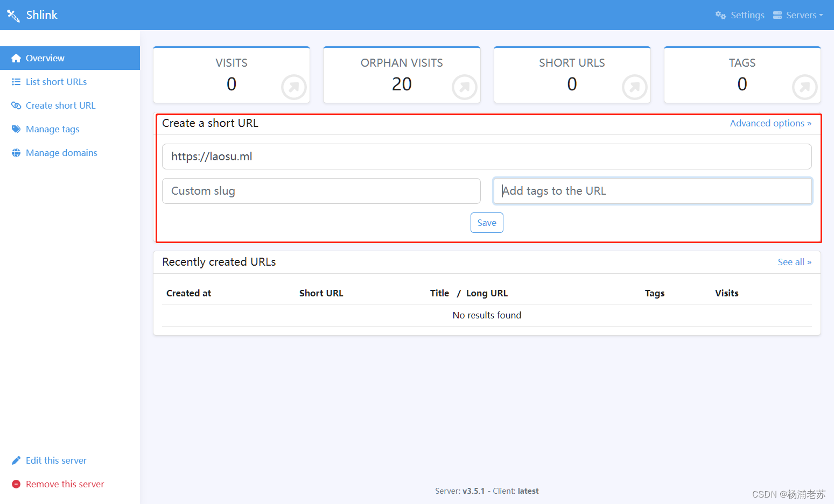Open the TAGS card heading
834x504 pixels.
(x=742, y=63)
